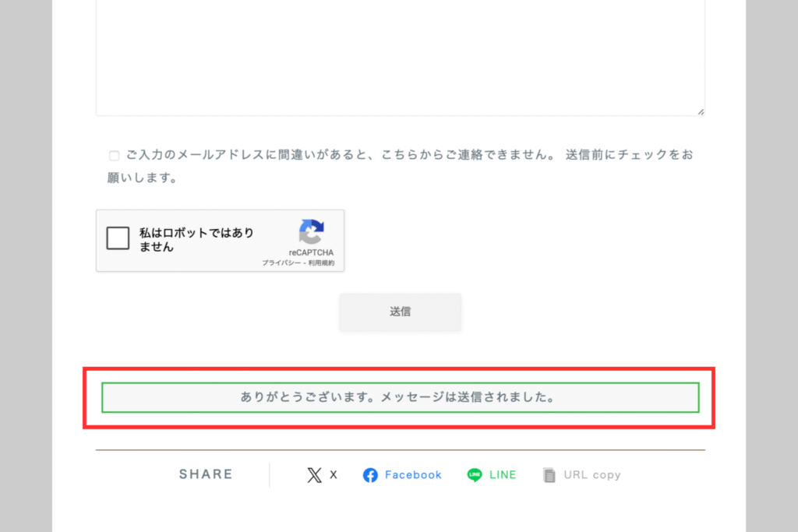Viewport: 798px width, 532px height.
Task: Grab the textarea resize handle corner
Action: click(x=701, y=111)
